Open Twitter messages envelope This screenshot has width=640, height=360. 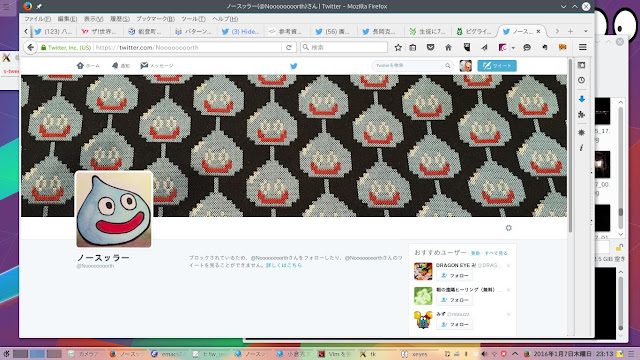click(x=157, y=66)
